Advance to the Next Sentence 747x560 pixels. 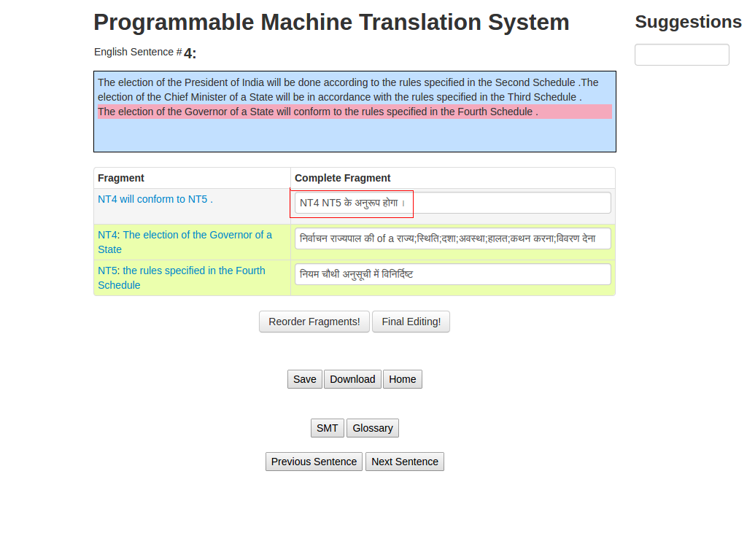click(x=404, y=462)
